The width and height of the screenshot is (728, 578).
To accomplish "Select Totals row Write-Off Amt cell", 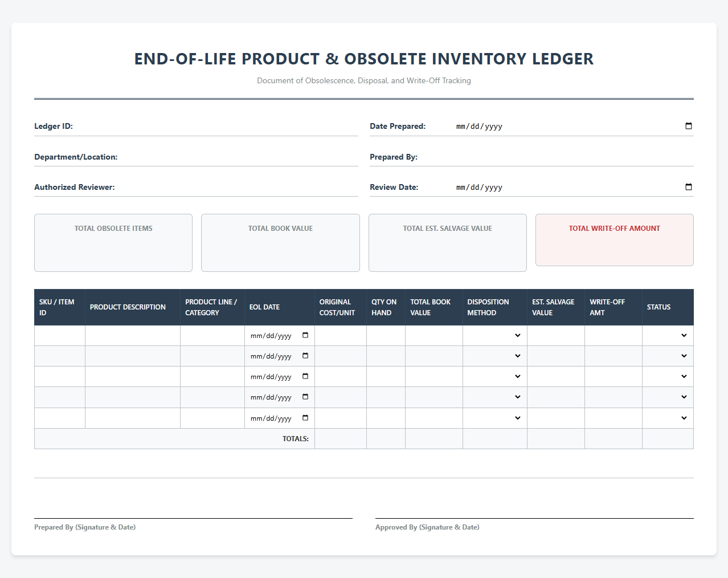I will [614, 438].
